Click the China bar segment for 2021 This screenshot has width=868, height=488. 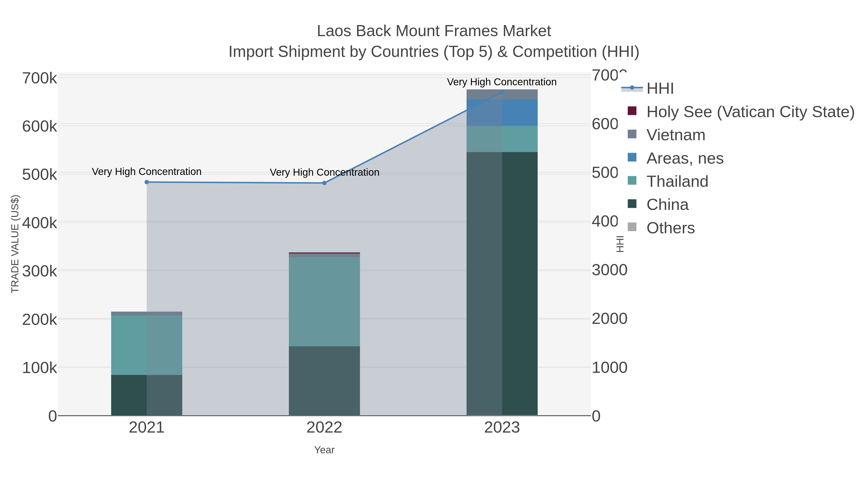click(147, 395)
